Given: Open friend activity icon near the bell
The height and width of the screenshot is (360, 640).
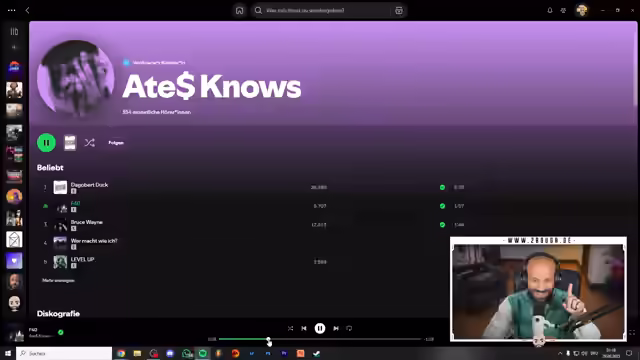Looking at the screenshot, I should click(563, 10).
